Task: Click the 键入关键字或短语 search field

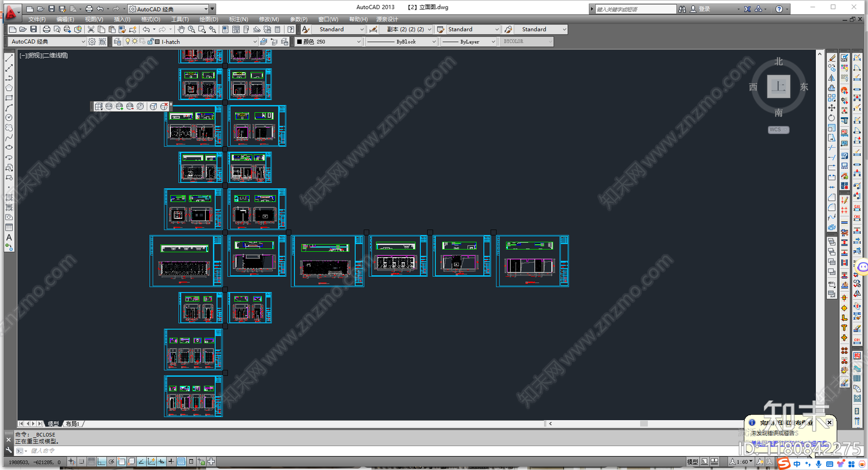Action: pyautogui.click(x=635, y=9)
